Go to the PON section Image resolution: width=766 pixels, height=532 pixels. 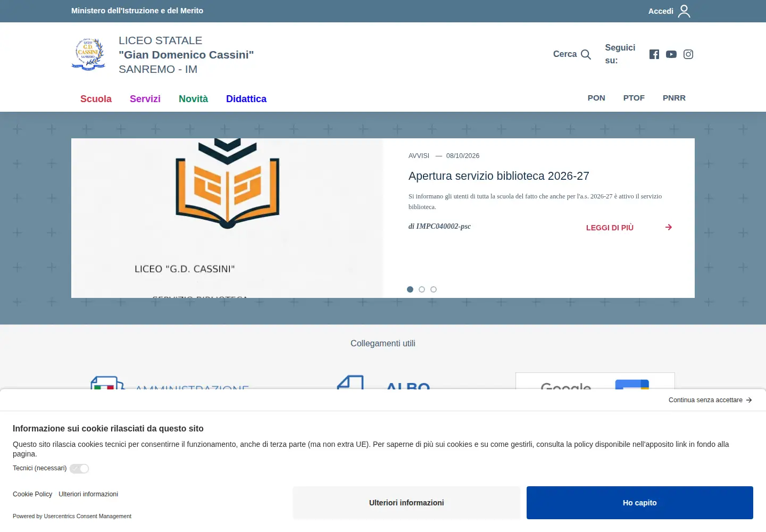(x=596, y=98)
